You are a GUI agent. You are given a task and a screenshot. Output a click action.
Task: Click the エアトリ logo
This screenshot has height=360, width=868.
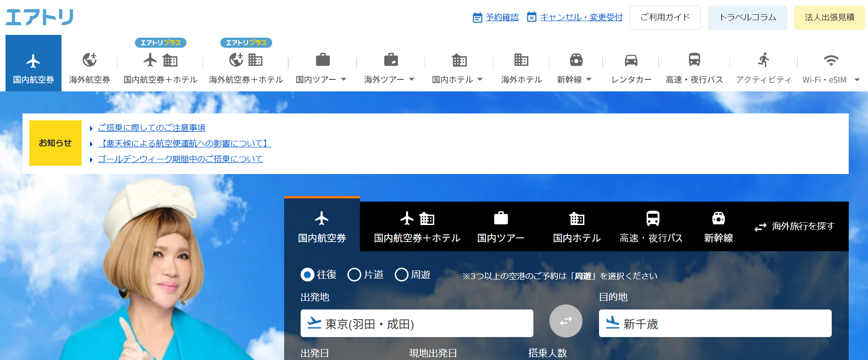(x=39, y=17)
